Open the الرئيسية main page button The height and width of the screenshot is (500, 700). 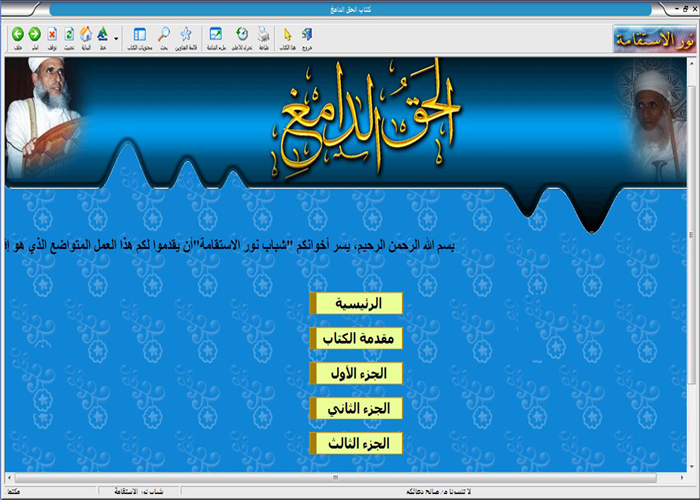pyautogui.click(x=356, y=304)
